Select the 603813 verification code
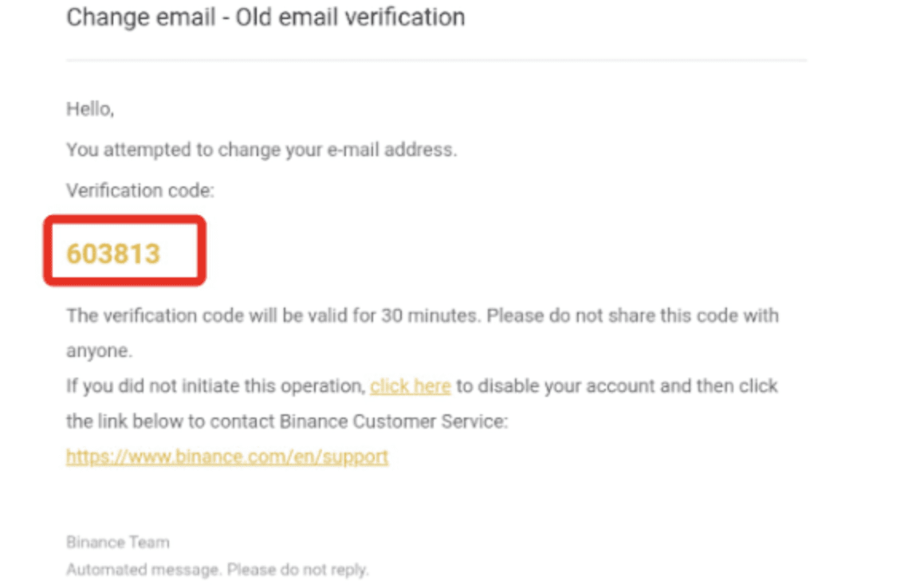912x588 pixels. (113, 254)
